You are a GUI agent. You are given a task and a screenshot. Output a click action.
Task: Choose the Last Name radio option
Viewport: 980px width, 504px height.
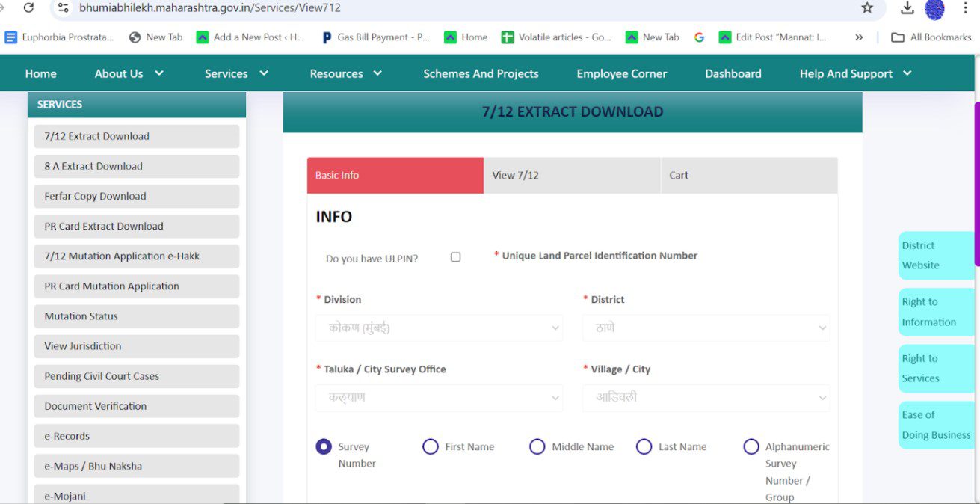[x=644, y=446]
